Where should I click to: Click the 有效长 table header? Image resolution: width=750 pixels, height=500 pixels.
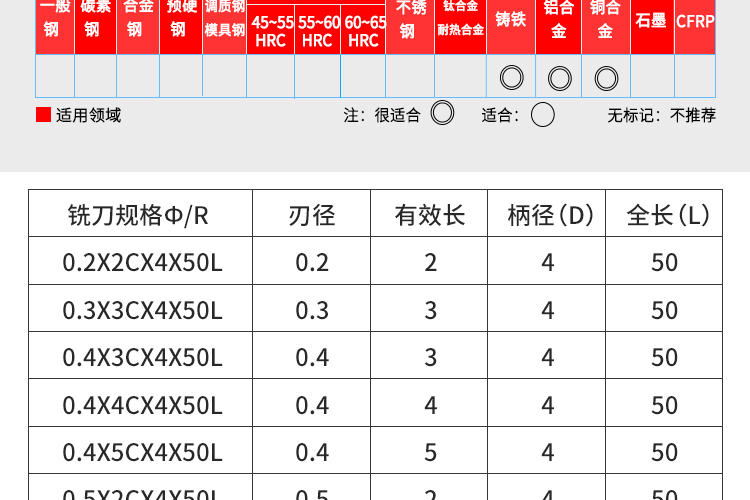tap(430, 214)
